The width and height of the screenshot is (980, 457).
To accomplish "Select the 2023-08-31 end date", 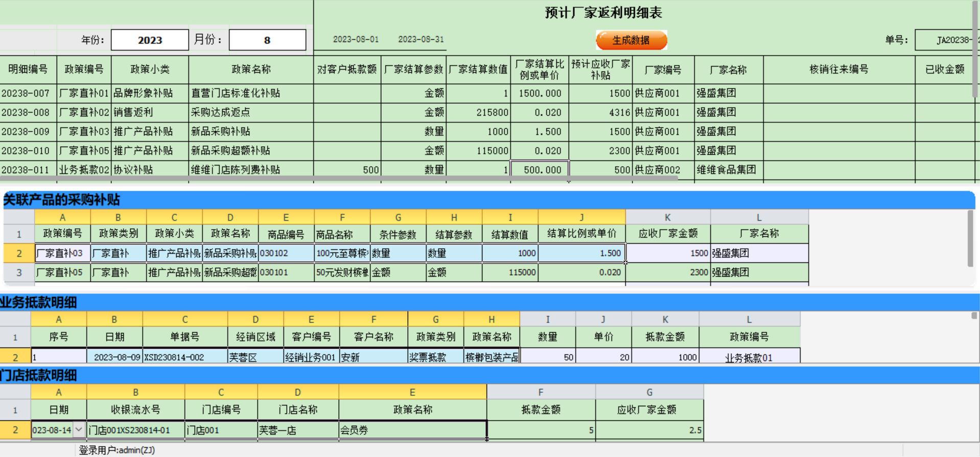I will 421,39.
